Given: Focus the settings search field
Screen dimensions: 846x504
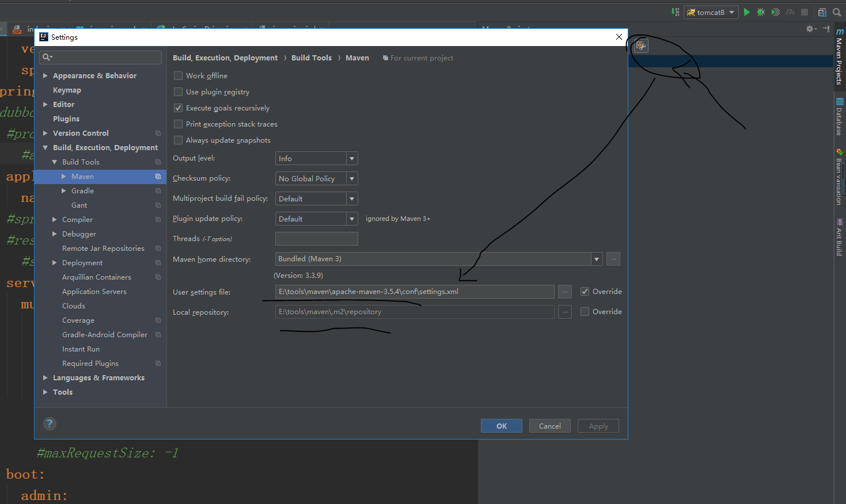Looking at the screenshot, I should (101, 57).
